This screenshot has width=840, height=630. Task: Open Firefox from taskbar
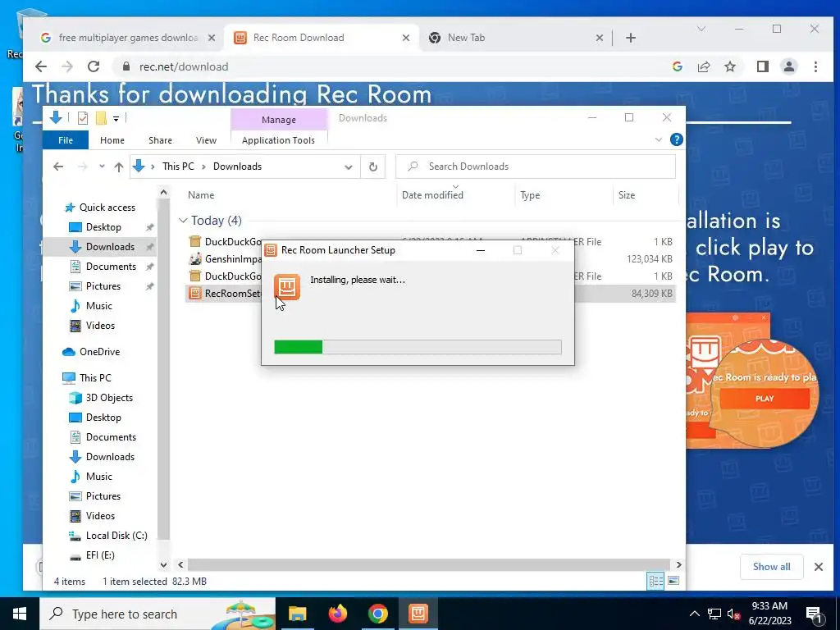coord(337,614)
